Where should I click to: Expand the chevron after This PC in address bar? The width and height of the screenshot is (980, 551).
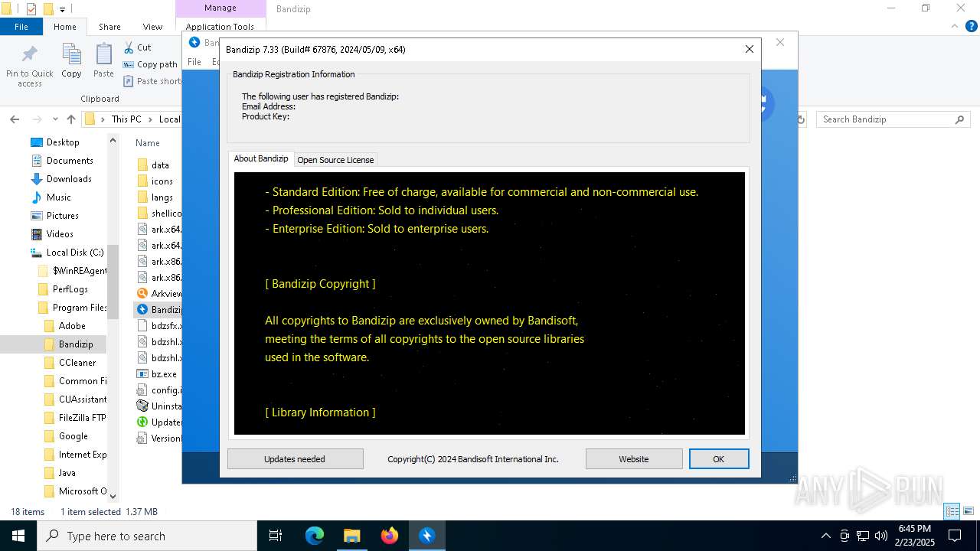[x=151, y=119]
